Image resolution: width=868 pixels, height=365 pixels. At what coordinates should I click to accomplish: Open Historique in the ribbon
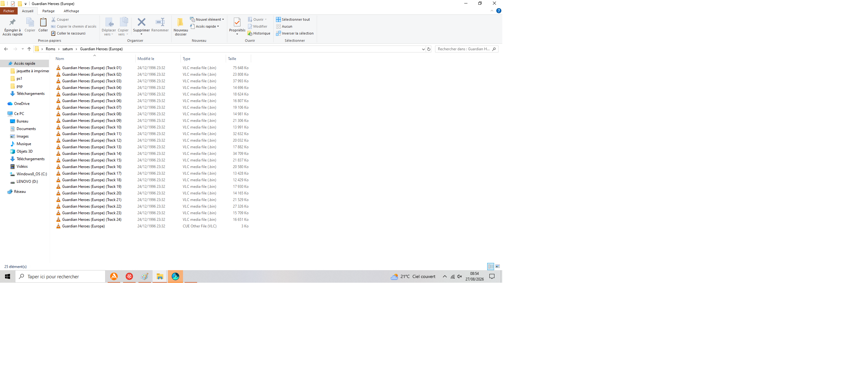(259, 33)
